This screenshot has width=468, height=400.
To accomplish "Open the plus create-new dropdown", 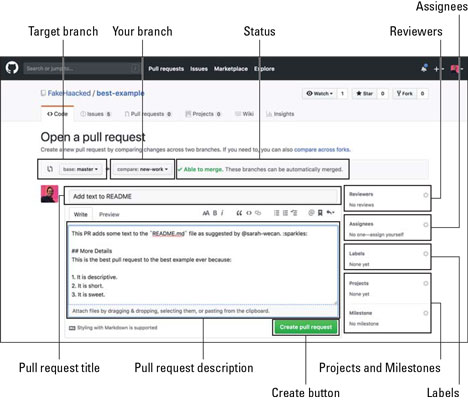I will 439,69.
